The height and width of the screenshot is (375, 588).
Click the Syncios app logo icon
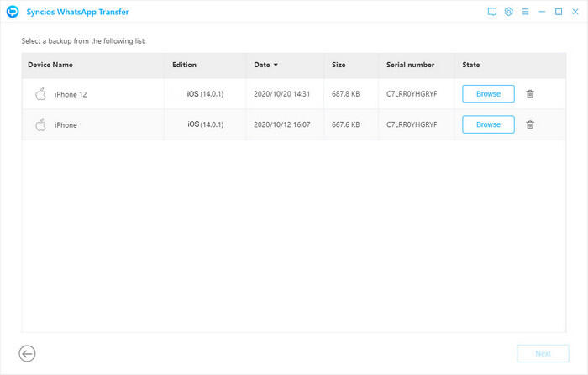click(x=12, y=12)
